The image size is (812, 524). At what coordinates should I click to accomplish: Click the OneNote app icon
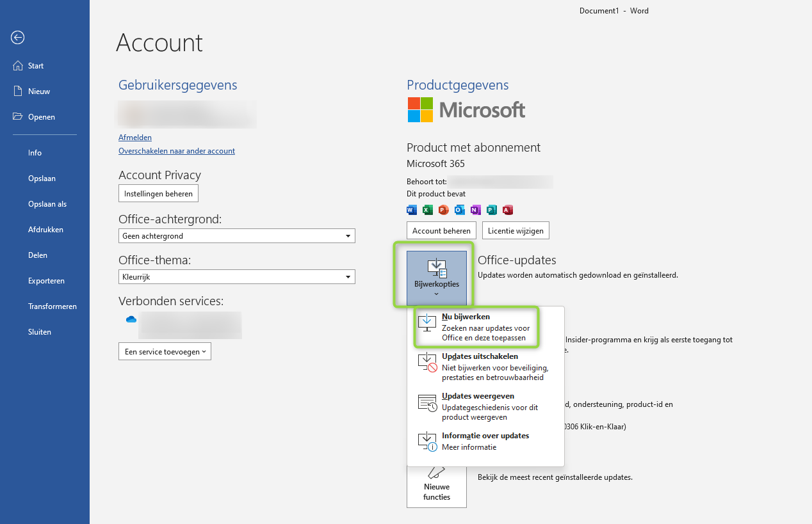(x=476, y=210)
